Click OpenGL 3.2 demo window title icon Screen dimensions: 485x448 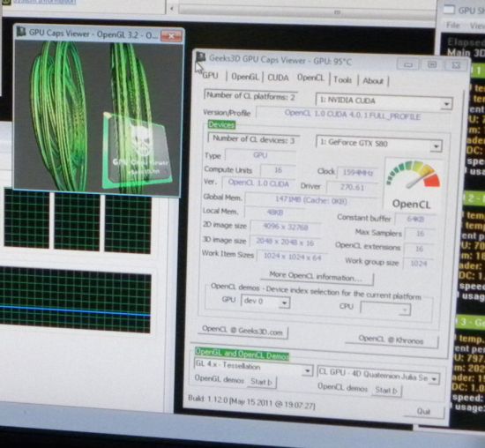21,32
